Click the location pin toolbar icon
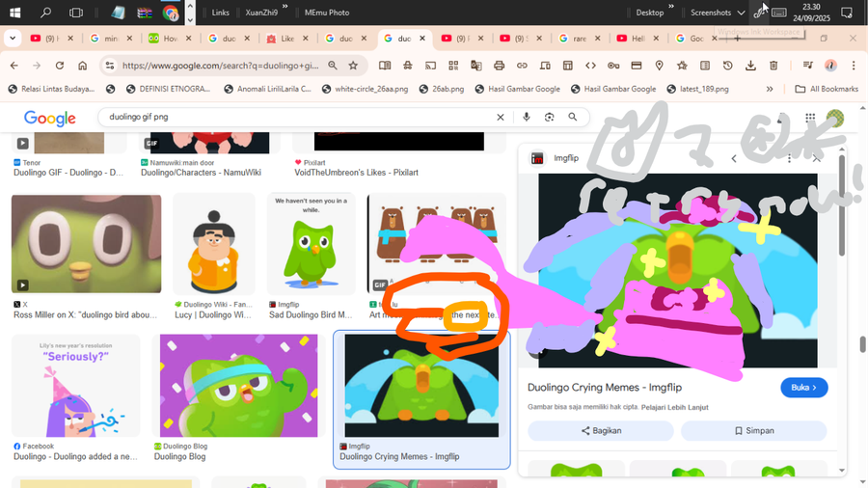This screenshot has width=868, height=488. click(660, 66)
